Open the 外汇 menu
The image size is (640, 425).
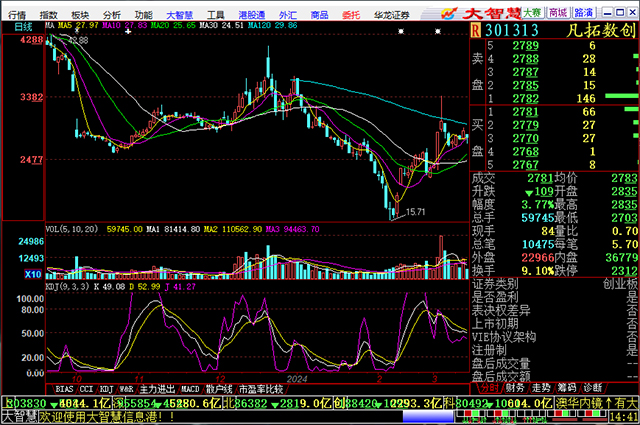pyautogui.click(x=287, y=15)
